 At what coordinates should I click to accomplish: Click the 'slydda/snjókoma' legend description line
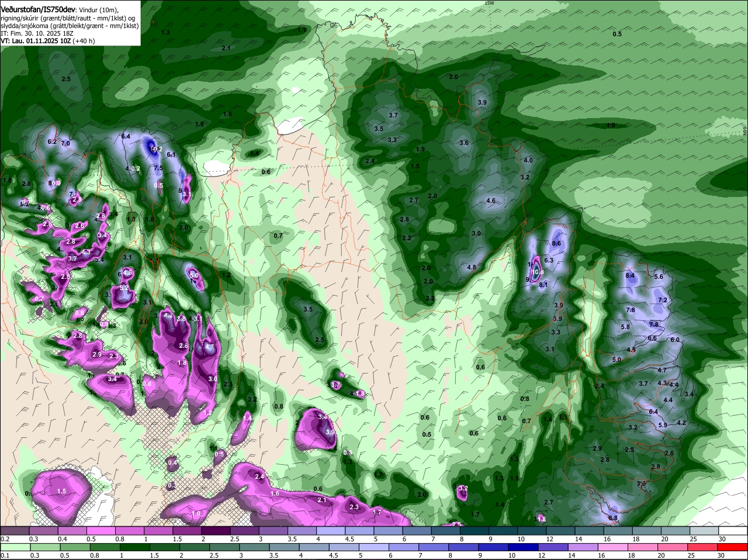tap(70, 26)
